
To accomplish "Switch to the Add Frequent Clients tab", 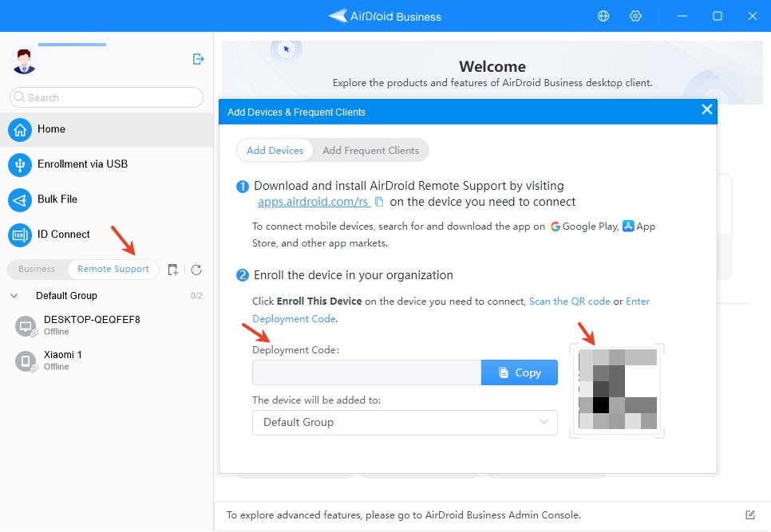I will point(372,150).
